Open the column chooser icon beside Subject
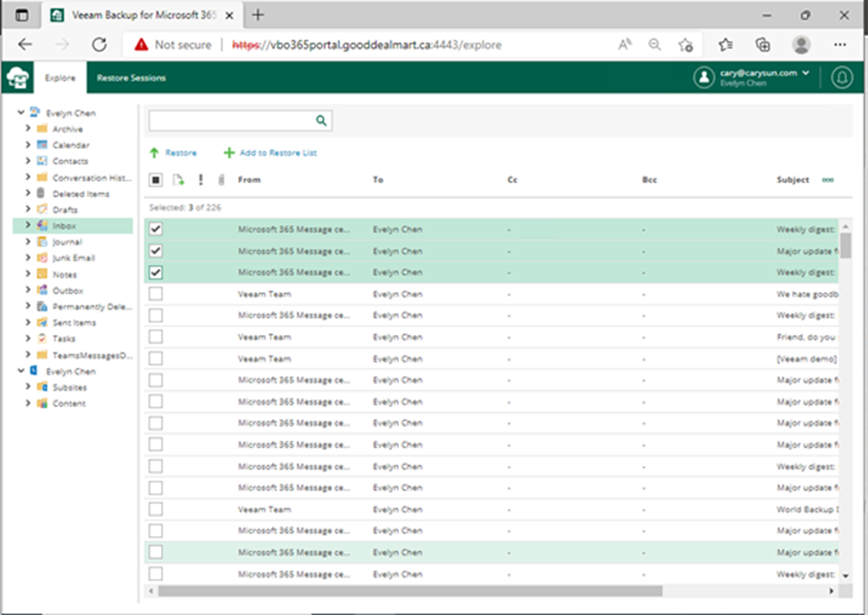Image resolution: width=868 pixels, height=615 pixels. click(x=828, y=180)
